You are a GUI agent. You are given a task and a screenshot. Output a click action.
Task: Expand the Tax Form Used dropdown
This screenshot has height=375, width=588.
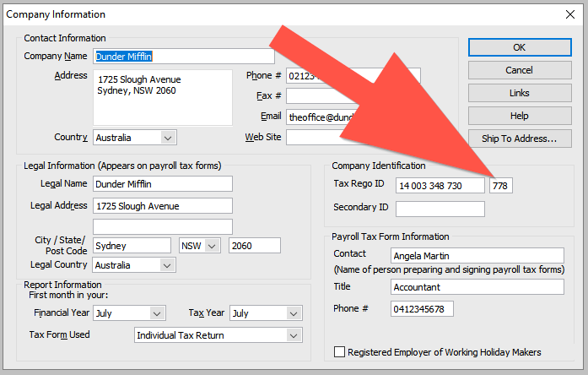[x=294, y=335]
